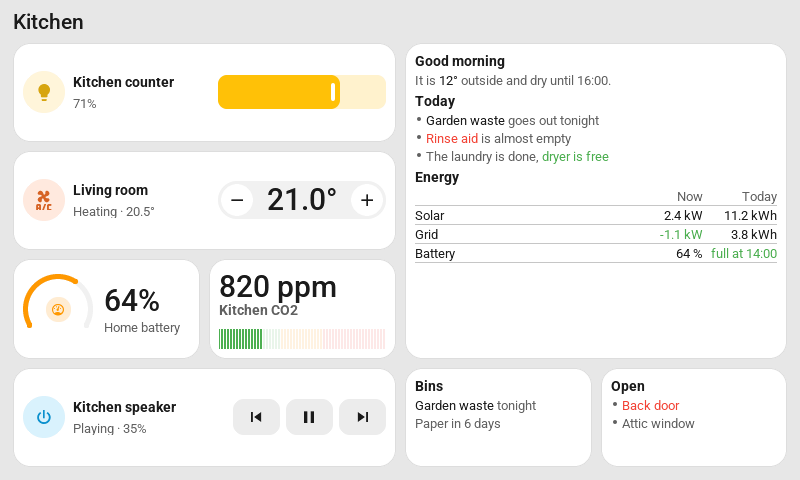Open the Living room climate name
This screenshot has height=480, width=800.
(x=110, y=190)
